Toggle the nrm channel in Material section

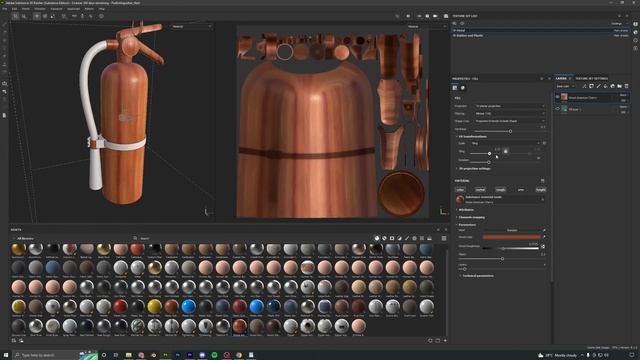(521, 189)
